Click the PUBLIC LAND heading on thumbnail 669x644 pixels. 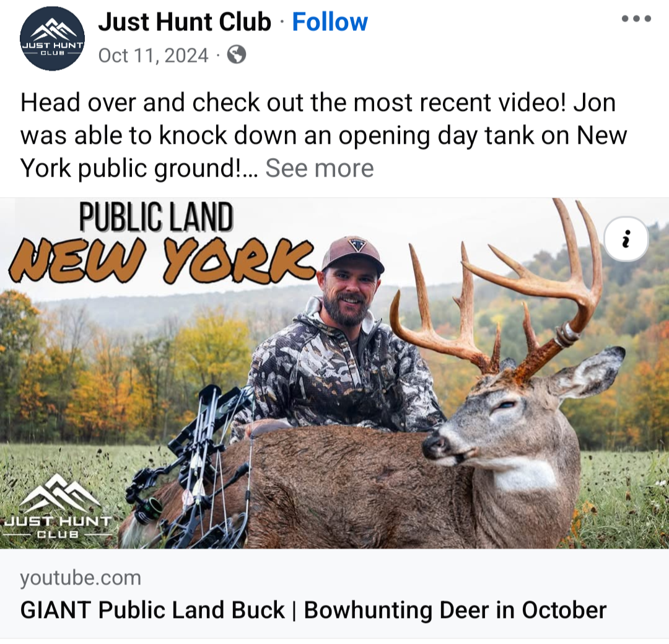(156, 217)
